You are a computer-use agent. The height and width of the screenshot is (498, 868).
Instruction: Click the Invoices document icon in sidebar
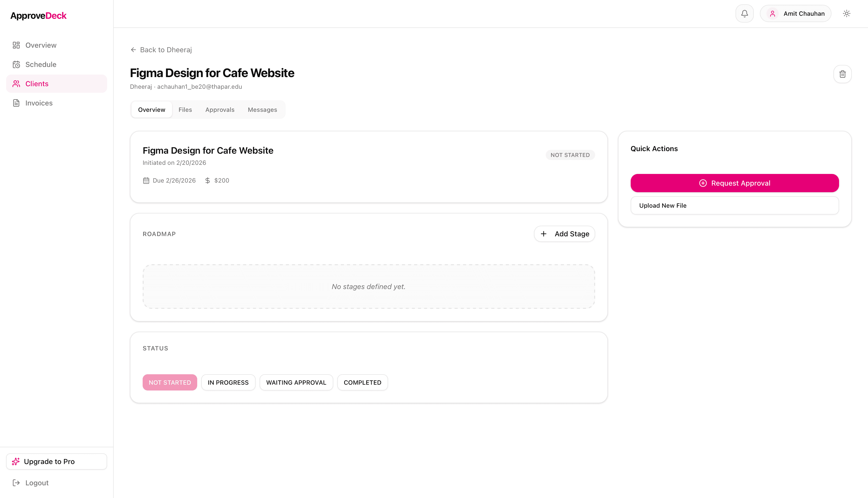point(16,103)
